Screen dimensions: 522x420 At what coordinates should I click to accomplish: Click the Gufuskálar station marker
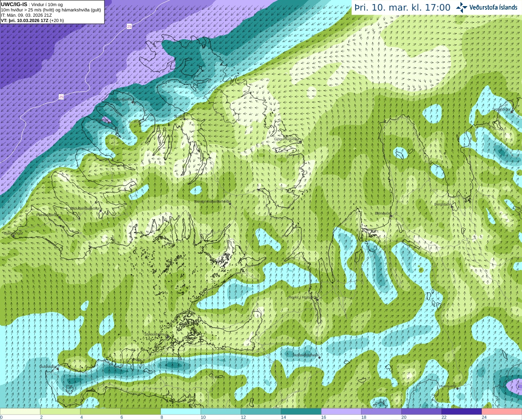[58, 369]
